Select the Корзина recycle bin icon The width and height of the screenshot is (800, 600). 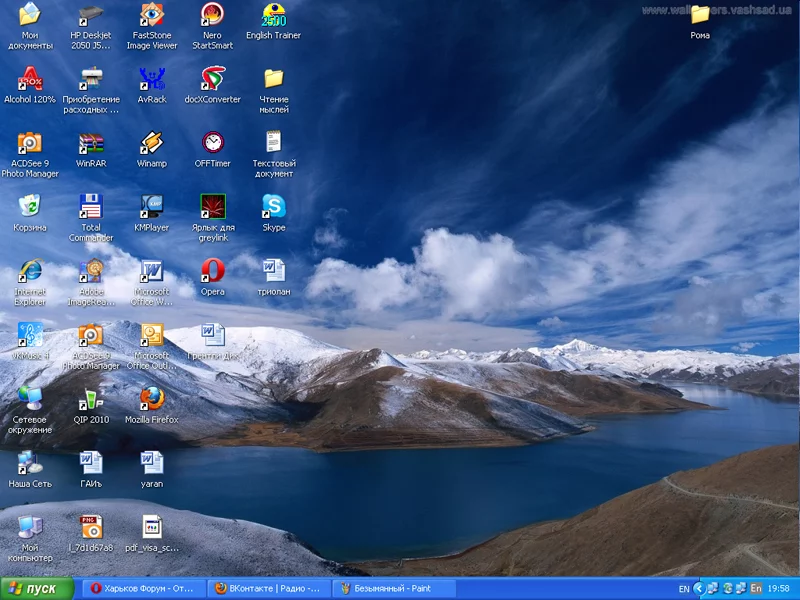(x=30, y=207)
